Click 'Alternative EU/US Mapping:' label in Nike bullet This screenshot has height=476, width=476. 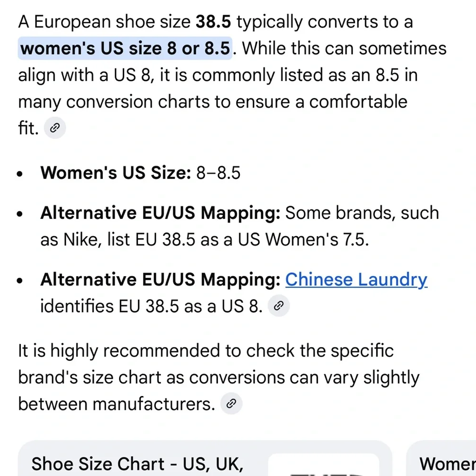(160, 213)
